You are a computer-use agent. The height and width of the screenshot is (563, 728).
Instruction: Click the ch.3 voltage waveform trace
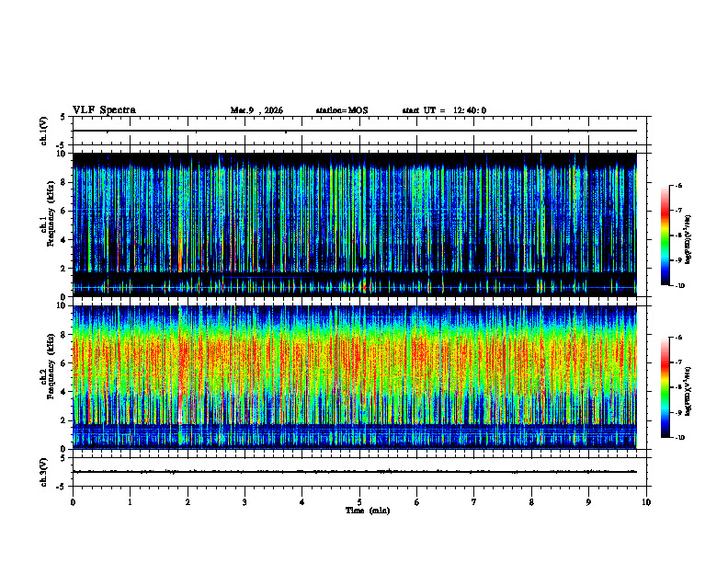click(355, 472)
